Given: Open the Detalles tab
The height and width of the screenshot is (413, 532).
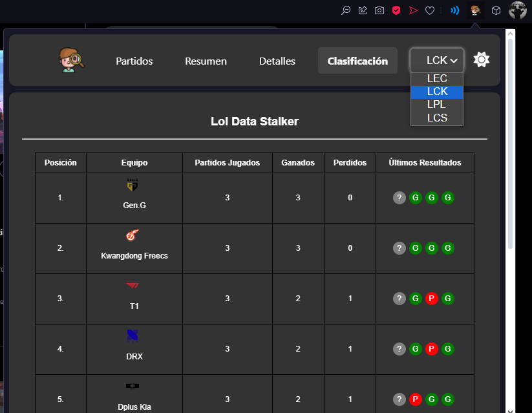Looking at the screenshot, I should coord(277,61).
